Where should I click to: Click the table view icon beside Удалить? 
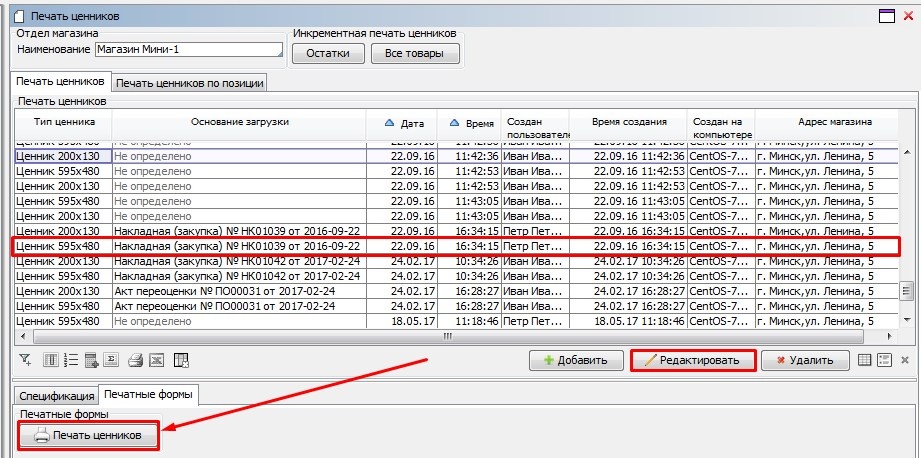866,360
